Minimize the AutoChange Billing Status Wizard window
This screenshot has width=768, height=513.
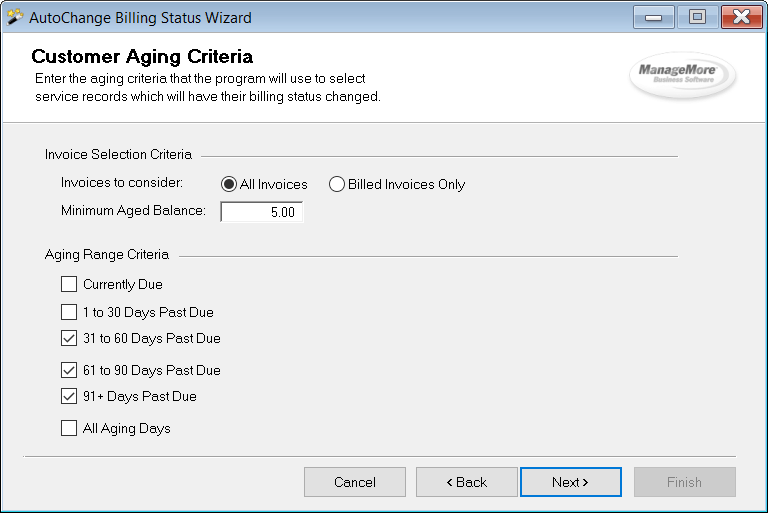point(653,17)
